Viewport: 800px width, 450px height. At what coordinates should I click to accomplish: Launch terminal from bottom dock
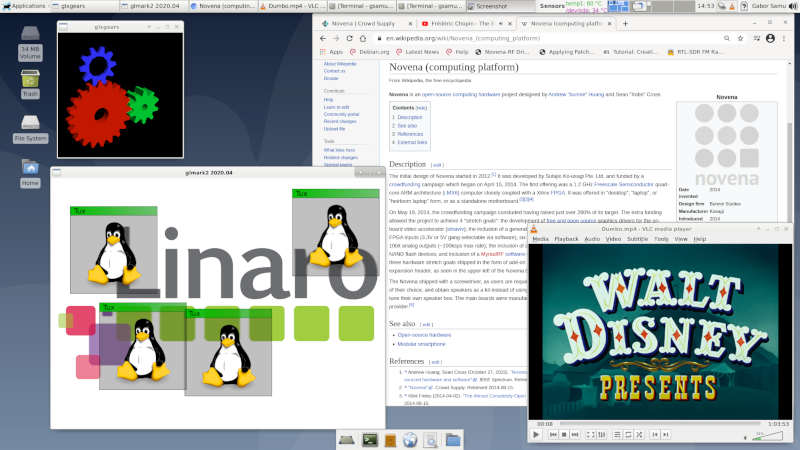pos(369,440)
